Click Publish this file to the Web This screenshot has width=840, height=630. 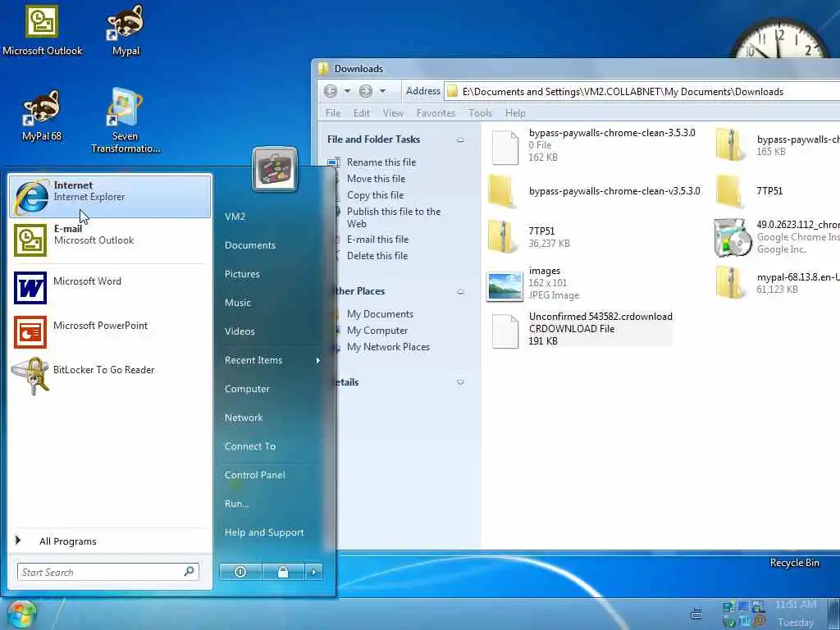click(x=394, y=217)
